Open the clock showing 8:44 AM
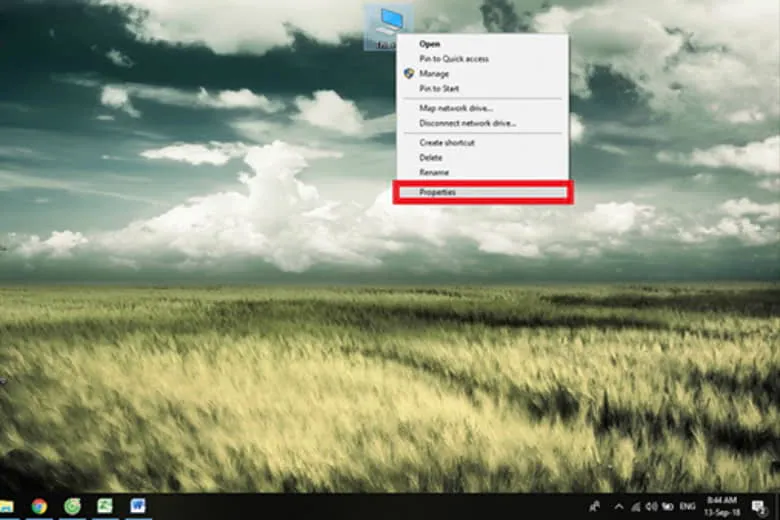The width and height of the screenshot is (780, 520). click(x=722, y=506)
